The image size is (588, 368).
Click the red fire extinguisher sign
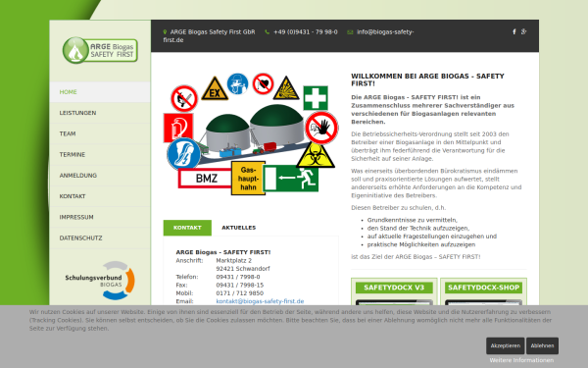pos(178,128)
